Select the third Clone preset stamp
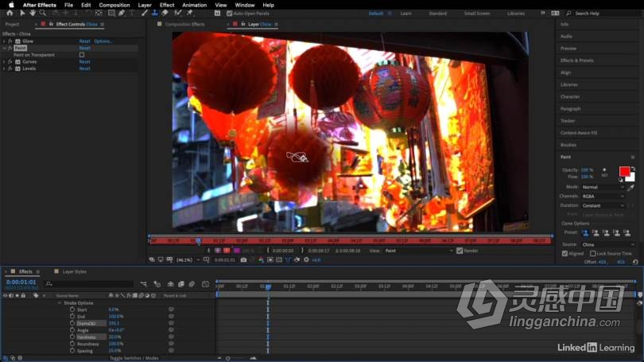The width and height of the screenshot is (644, 362). pyautogui.click(x=606, y=233)
